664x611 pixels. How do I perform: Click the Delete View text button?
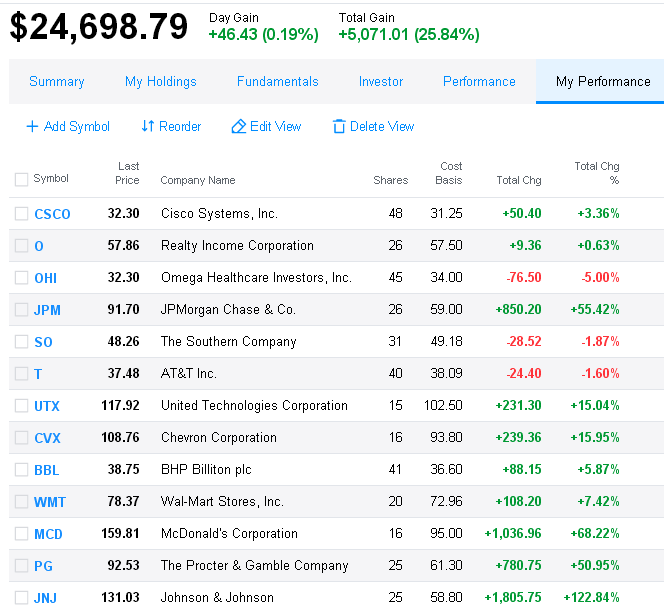tap(382, 126)
